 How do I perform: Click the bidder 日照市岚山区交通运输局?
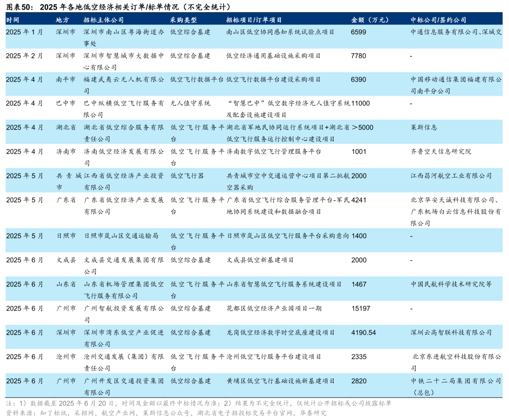tap(121, 236)
